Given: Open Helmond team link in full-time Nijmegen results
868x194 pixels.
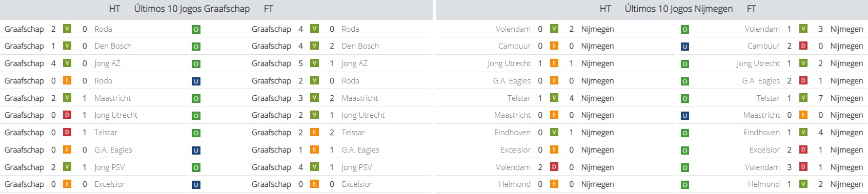Looking at the screenshot, I should pyautogui.click(x=763, y=184).
